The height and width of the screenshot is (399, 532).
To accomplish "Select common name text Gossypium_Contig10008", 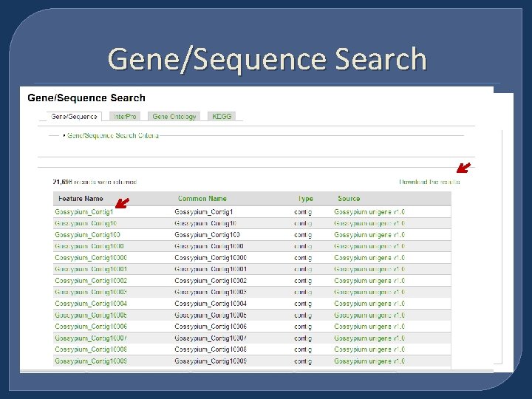I will (211, 349).
